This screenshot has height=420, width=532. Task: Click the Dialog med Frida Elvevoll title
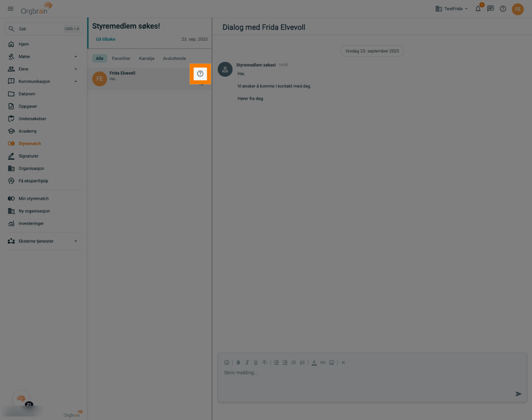(x=264, y=27)
